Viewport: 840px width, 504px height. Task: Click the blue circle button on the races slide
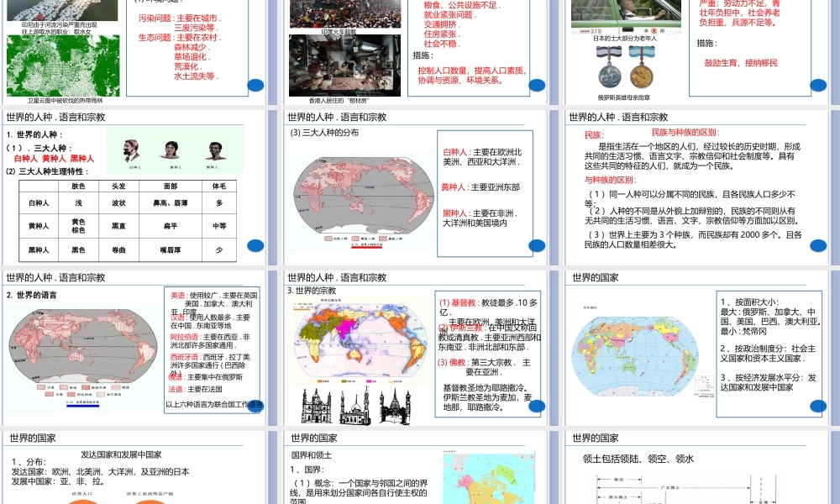tap(255, 245)
